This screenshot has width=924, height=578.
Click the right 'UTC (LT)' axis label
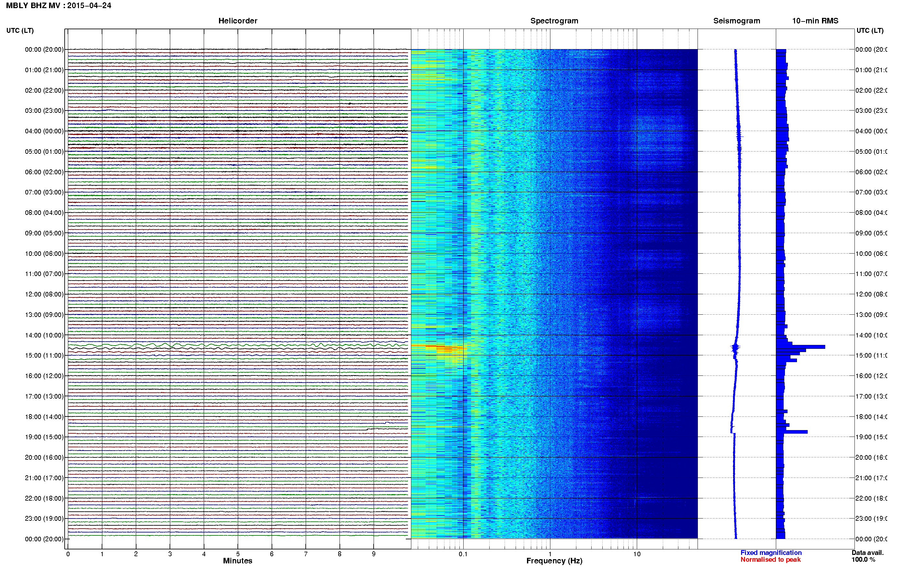pos(870,31)
